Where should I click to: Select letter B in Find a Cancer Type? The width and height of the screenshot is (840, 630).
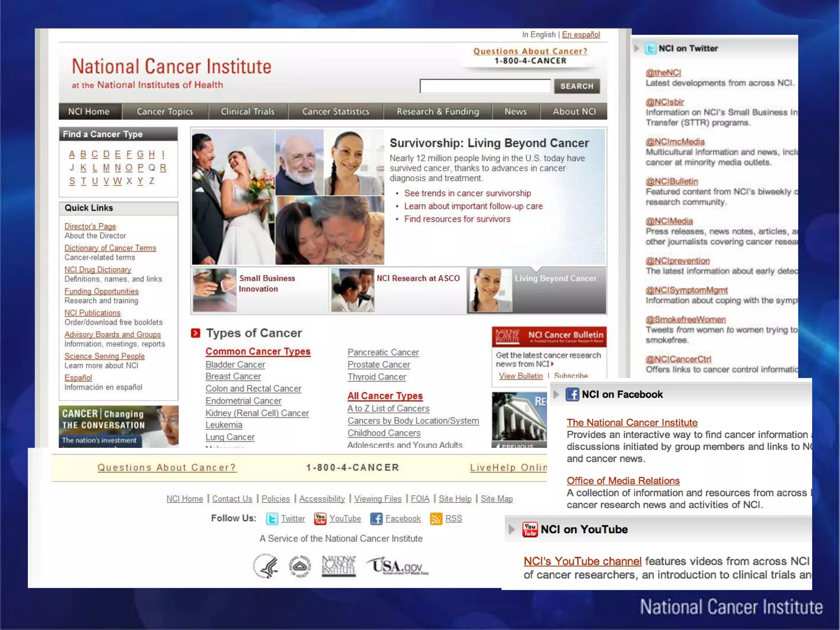click(83, 154)
